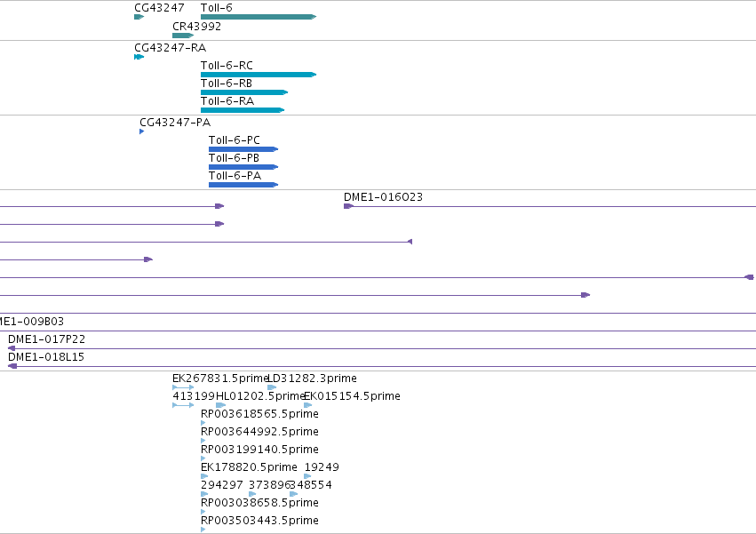Select the DME1-016O23 BAC label
This screenshot has height=534, width=756.
coord(383,197)
